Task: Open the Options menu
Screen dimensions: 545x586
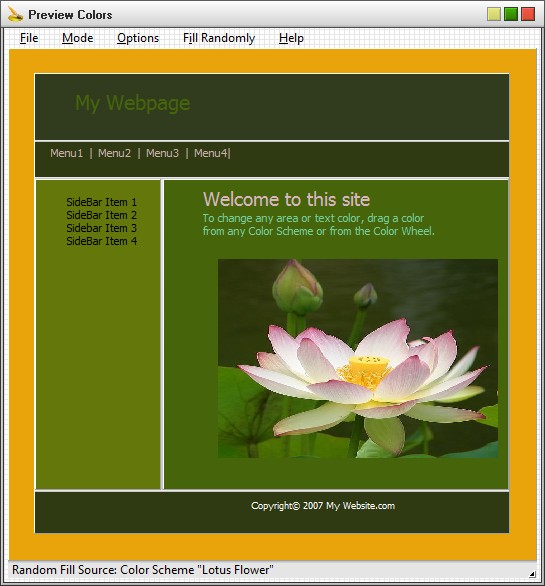Action: pos(138,38)
